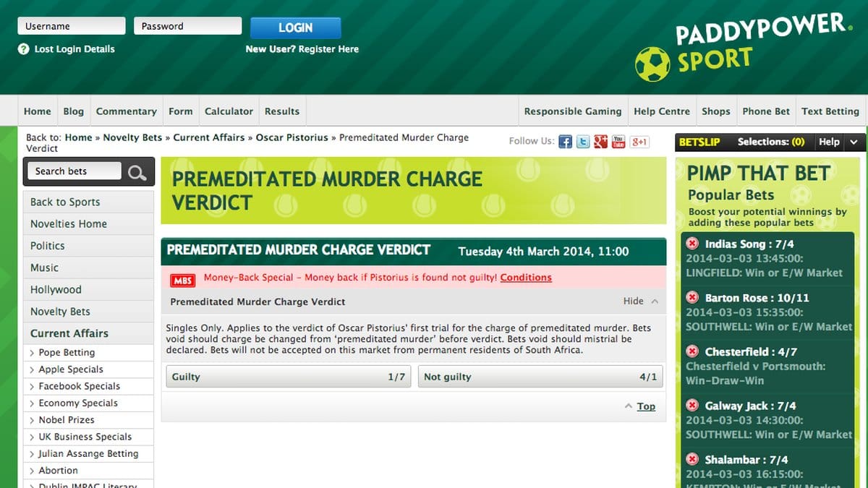Hide the Premeditated Murder Charge Verdict section
Image resolution: width=868 pixels, height=488 pixels.
[x=640, y=301]
